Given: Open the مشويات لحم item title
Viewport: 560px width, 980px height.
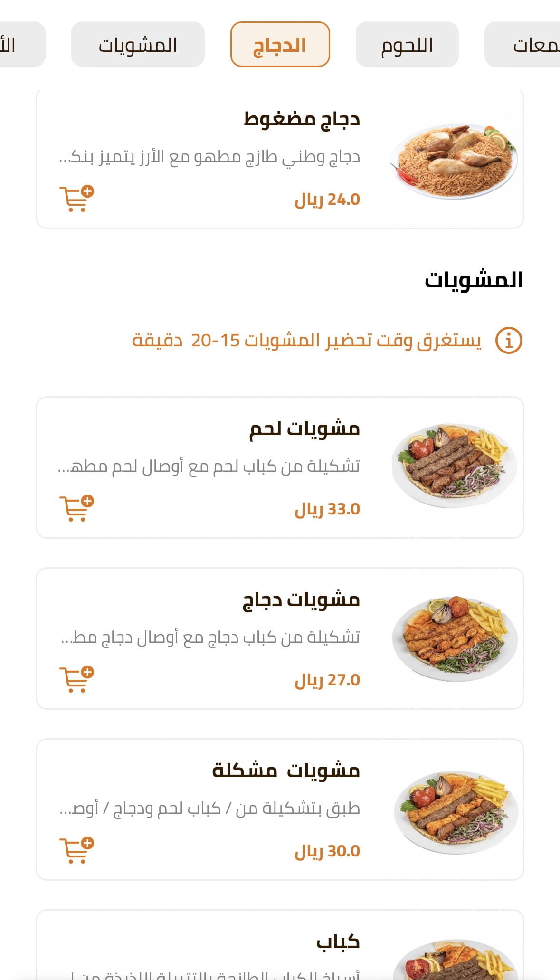Looking at the screenshot, I should (x=304, y=429).
